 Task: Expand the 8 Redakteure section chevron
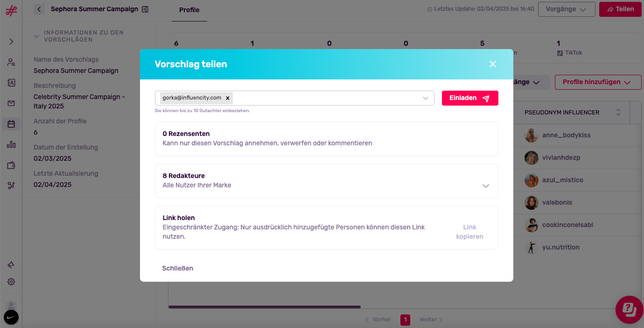486,185
